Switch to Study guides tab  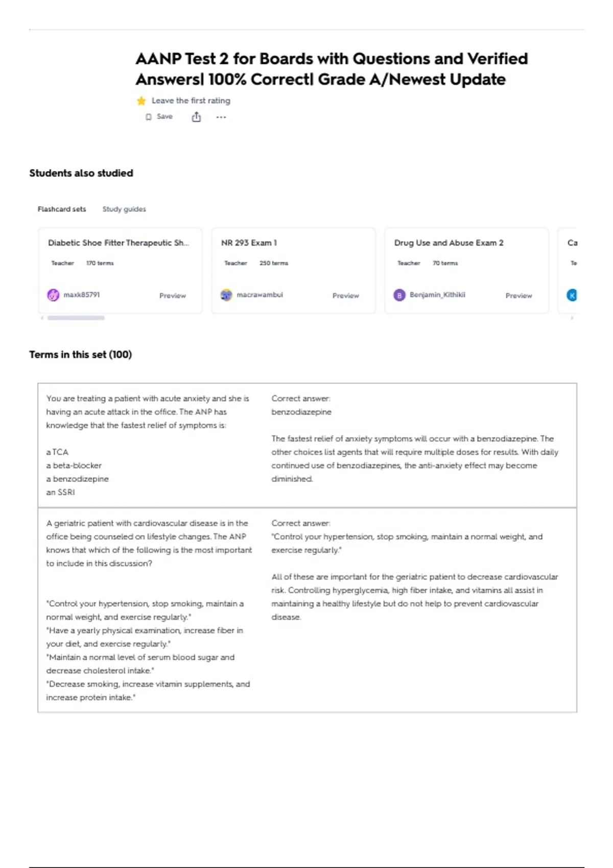tap(124, 209)
